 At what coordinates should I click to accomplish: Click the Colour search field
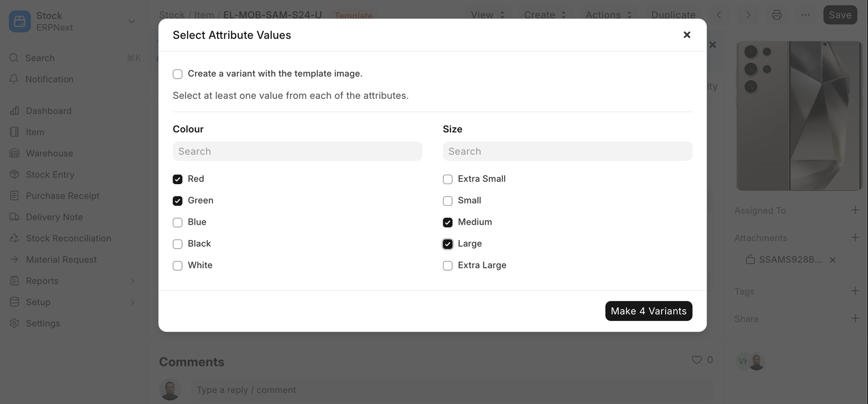(x=297, y=151)
